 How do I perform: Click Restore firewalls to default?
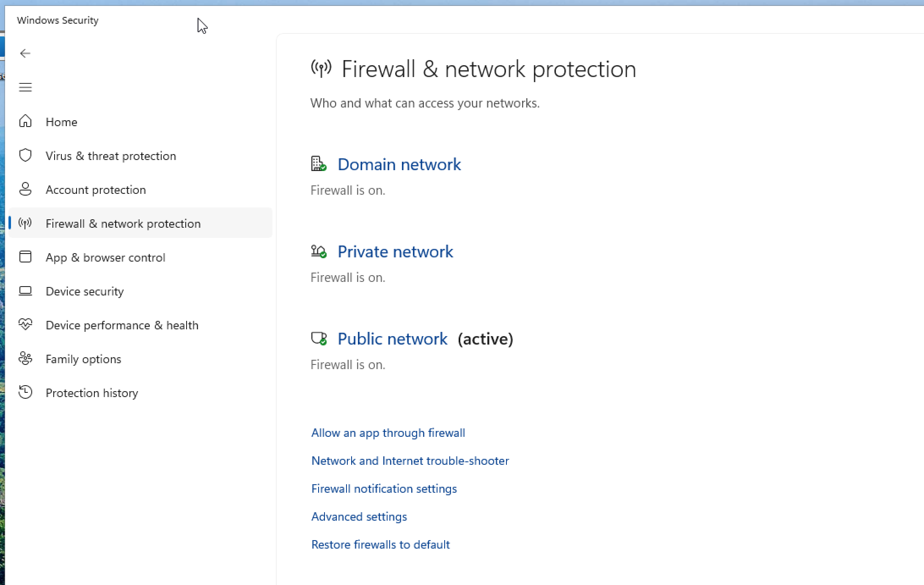coord(380,544)
